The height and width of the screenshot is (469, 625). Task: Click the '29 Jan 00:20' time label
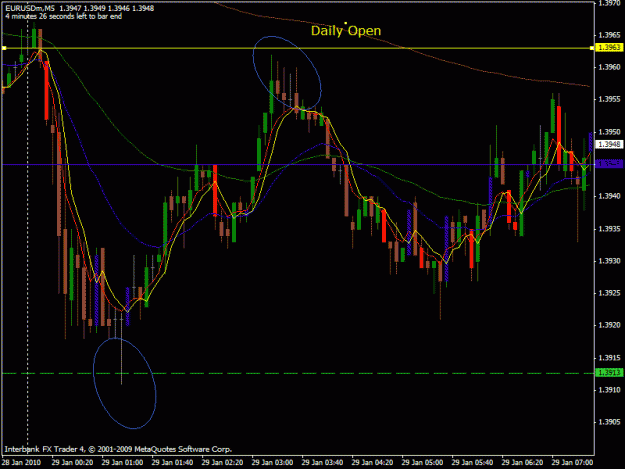(73, 463)
